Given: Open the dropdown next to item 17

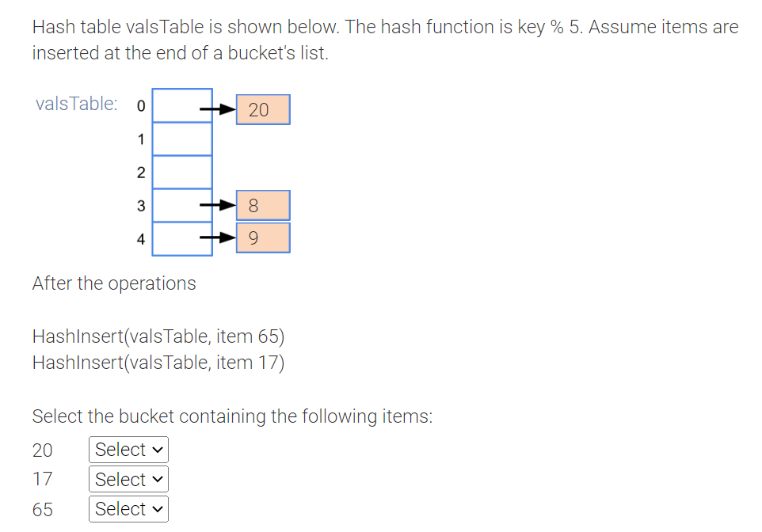Looking at the screenshot, I should (x=128, y=479).
